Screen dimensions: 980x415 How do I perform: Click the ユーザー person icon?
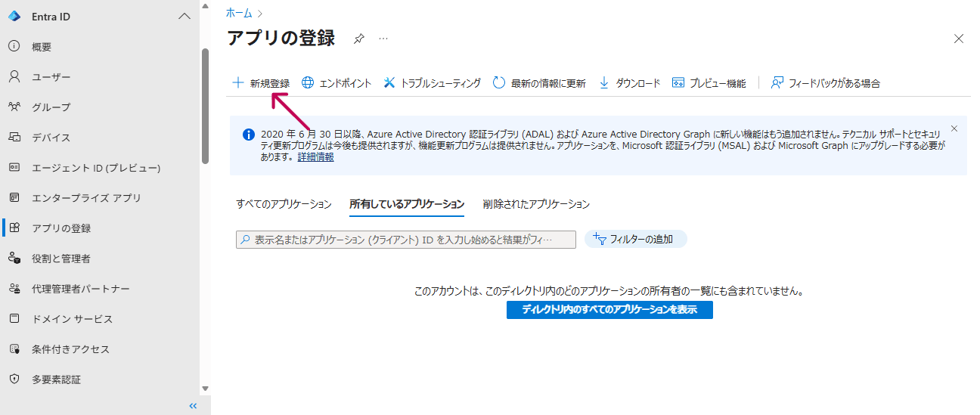coord(14,77)
